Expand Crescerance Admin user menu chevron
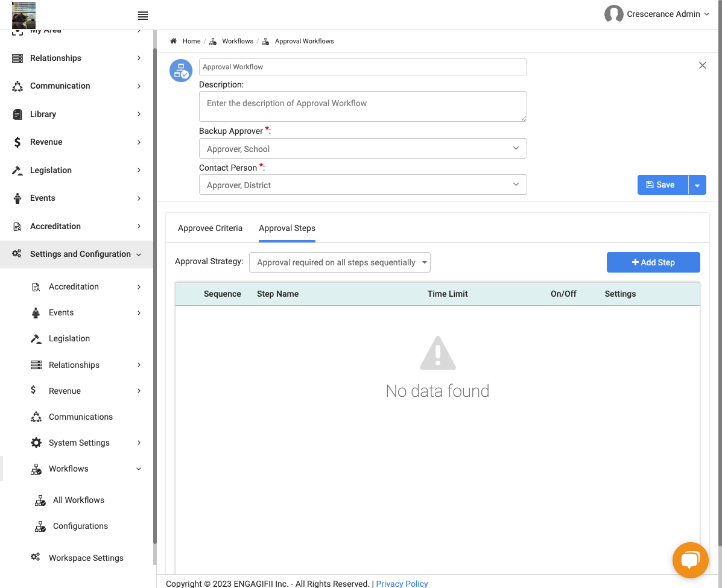 (706, 14)
